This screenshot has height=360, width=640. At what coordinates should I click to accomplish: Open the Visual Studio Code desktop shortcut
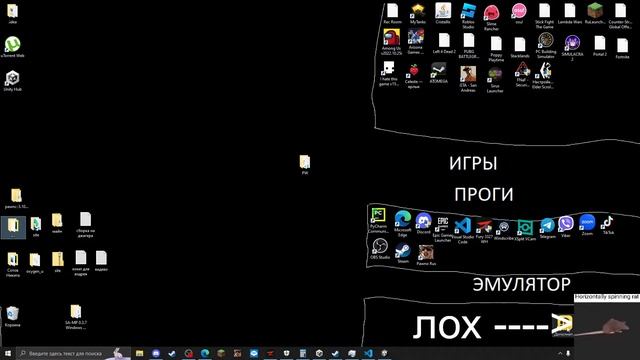coord(462,231)
